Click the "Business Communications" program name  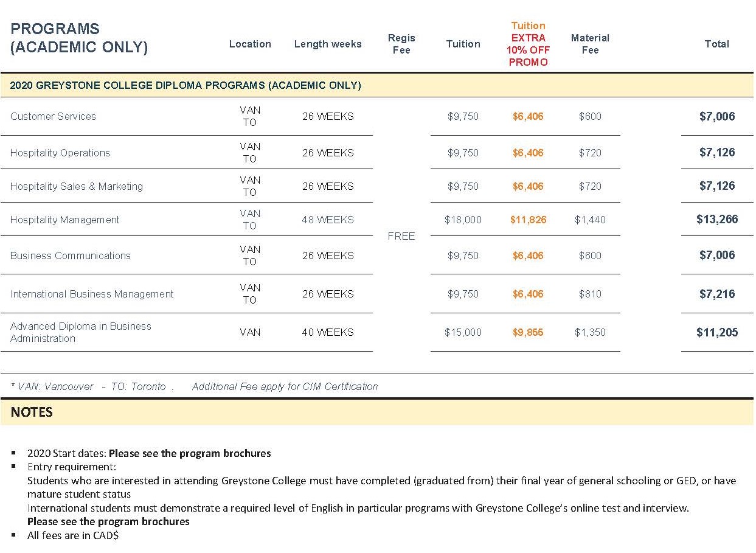[x=71, y=256]
